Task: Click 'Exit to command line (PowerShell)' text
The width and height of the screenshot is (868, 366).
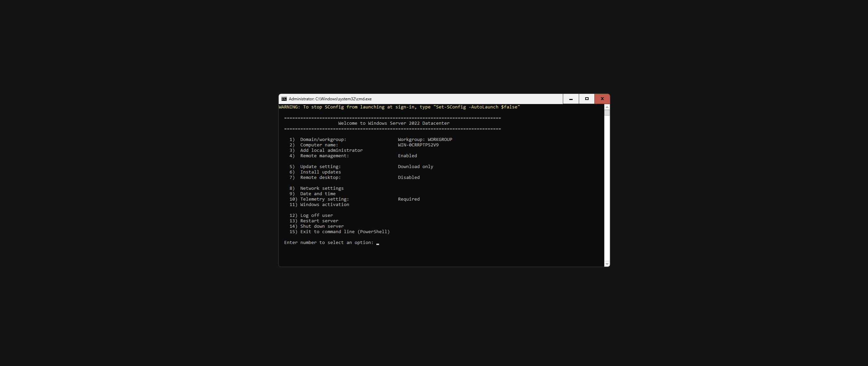Action: click(344, 232)
